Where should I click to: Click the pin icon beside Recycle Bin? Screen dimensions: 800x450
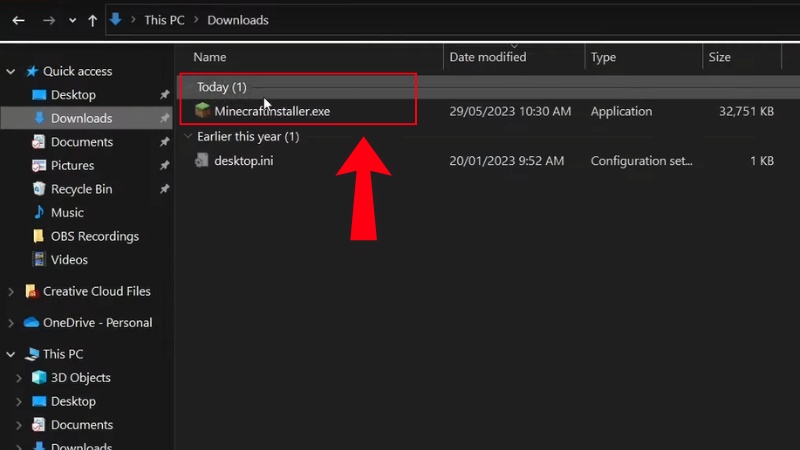point(164,189)
